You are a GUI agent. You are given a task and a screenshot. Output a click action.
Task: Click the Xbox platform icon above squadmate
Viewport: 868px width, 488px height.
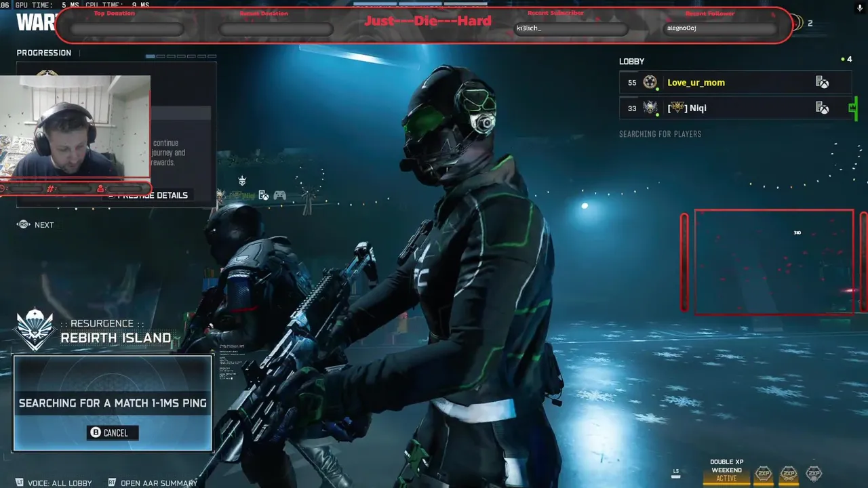click(x=263, y=196)
